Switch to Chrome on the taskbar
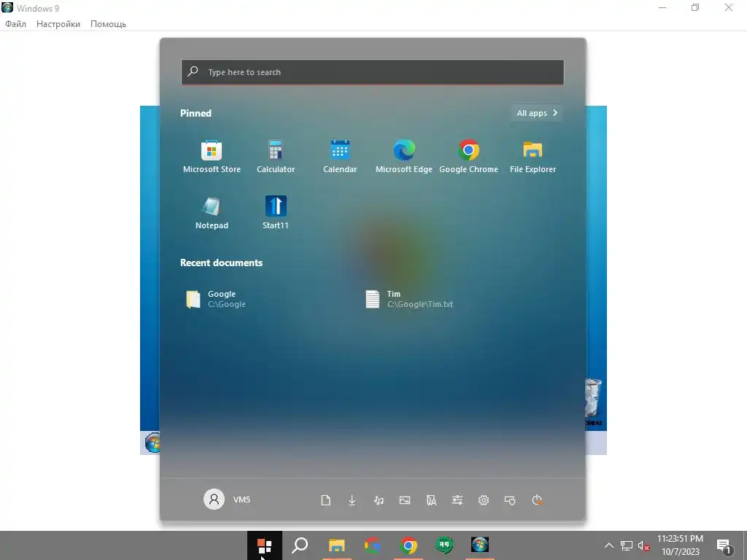Screen dimensions: 747x560 pos(409,545)
